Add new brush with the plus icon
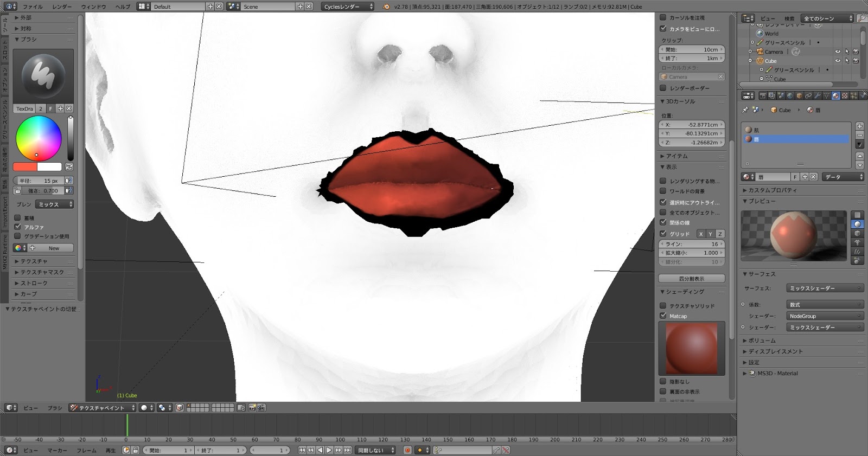Image resolution: width=868 pixels, height=456 pixels. pos(60,108)
